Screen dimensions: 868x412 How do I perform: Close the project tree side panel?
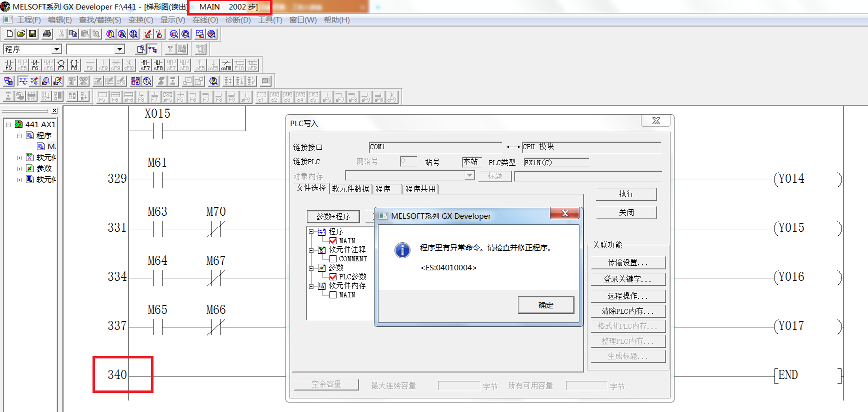(x=54, y=111)
